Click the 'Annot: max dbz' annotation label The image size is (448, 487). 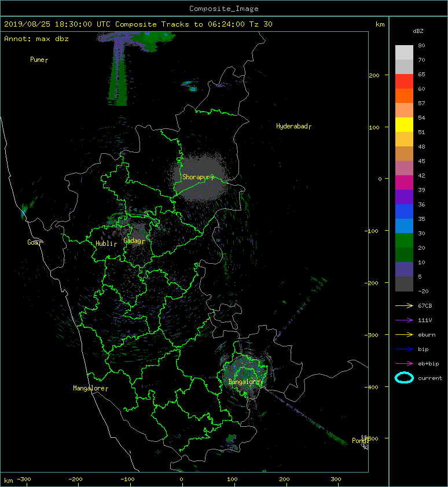coord(36,39)
